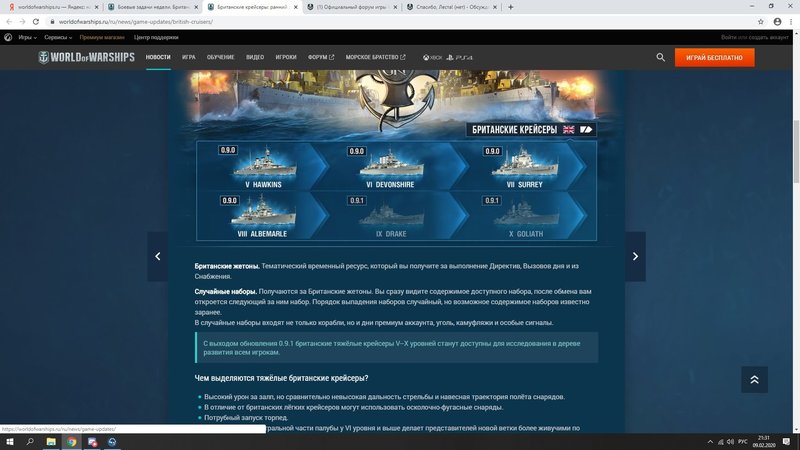Viewport: 800px width, 450px height.
Task: Open a new browser tab with plus
Action: click(x=510, y=7)
